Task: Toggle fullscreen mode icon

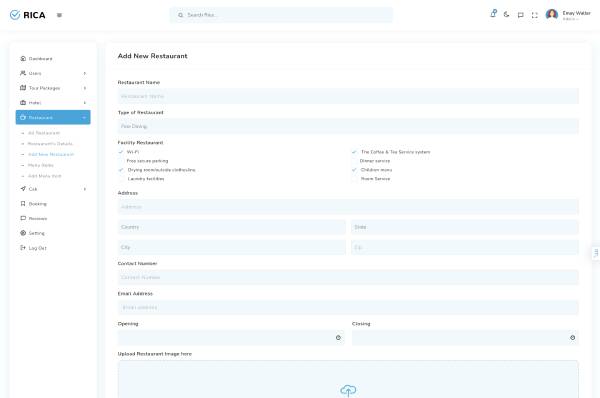Action: click(x=535, y=15)
